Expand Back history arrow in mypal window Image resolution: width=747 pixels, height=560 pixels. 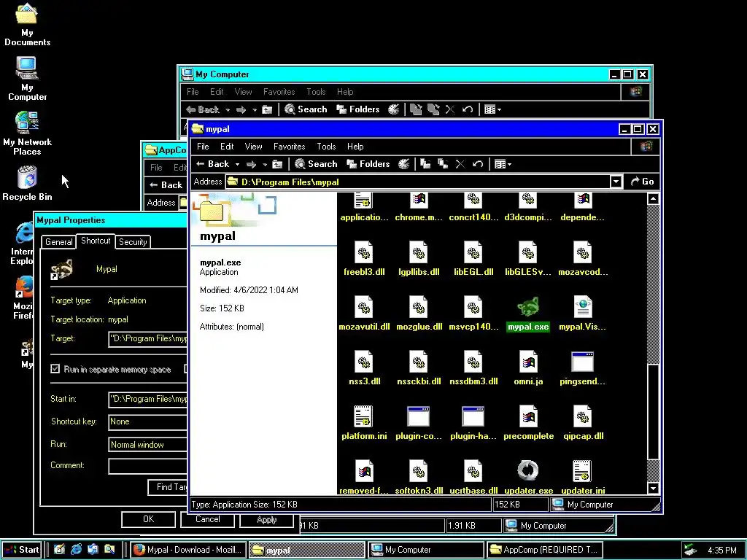tap(237, 165)
